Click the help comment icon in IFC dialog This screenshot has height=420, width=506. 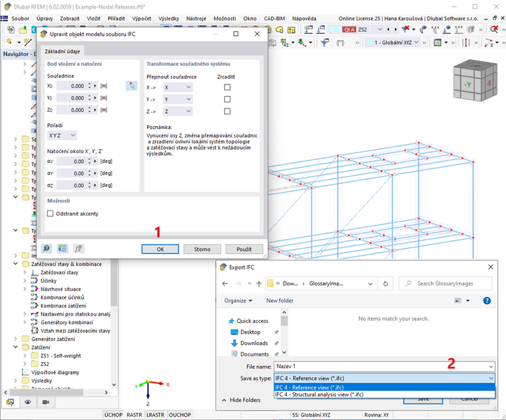pyautogui.click(x=47, y=248)
